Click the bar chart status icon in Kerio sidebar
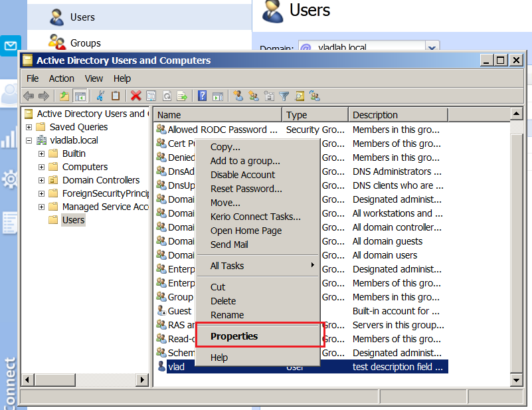This screenshot has height=410, width=532. pos(9,138)
